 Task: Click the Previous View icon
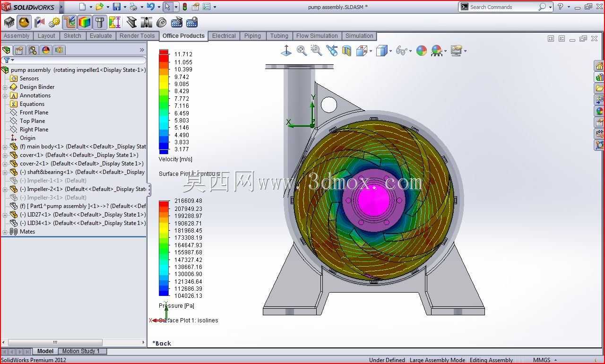pyautogui.click(x=332, y=51)
